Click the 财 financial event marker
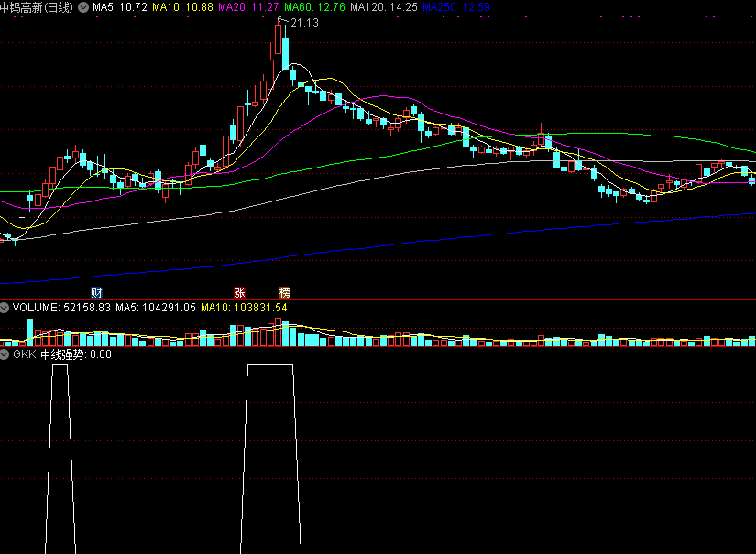The width and height of the screenshot is (756, 554). (x=96, y=292)
